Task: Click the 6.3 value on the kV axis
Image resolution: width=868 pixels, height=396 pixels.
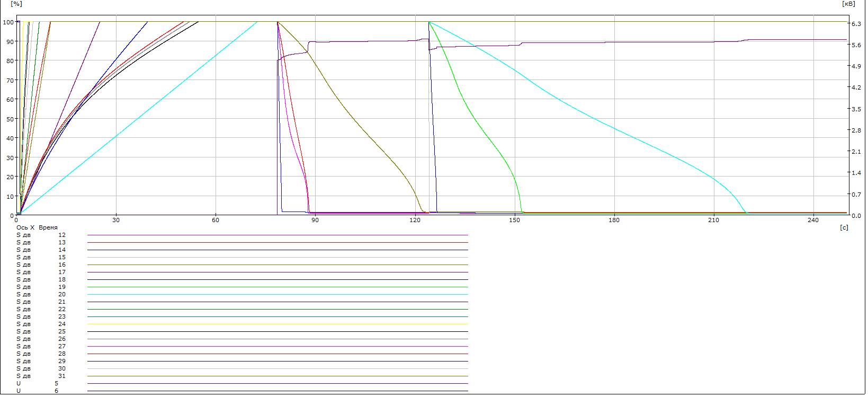Action: pyautogui.click(x=856, y=24)
